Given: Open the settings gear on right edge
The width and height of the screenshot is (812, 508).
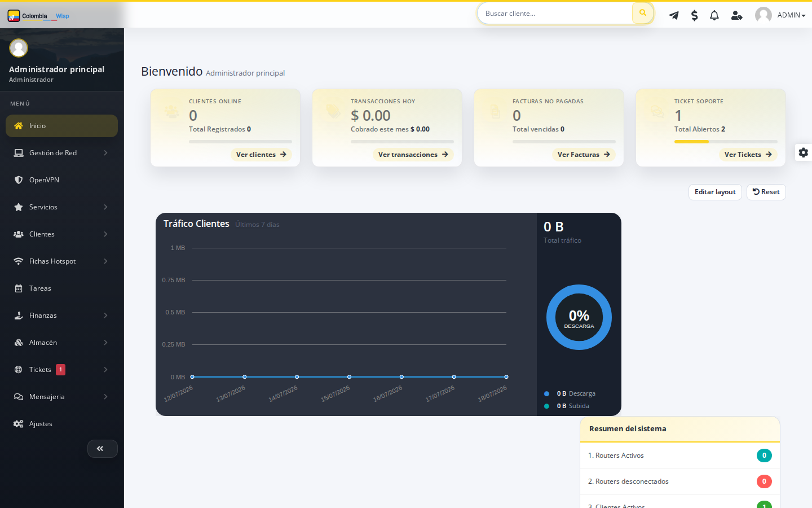Looking at the screenshot, I should pyautogui.click(x=804, y=152).
